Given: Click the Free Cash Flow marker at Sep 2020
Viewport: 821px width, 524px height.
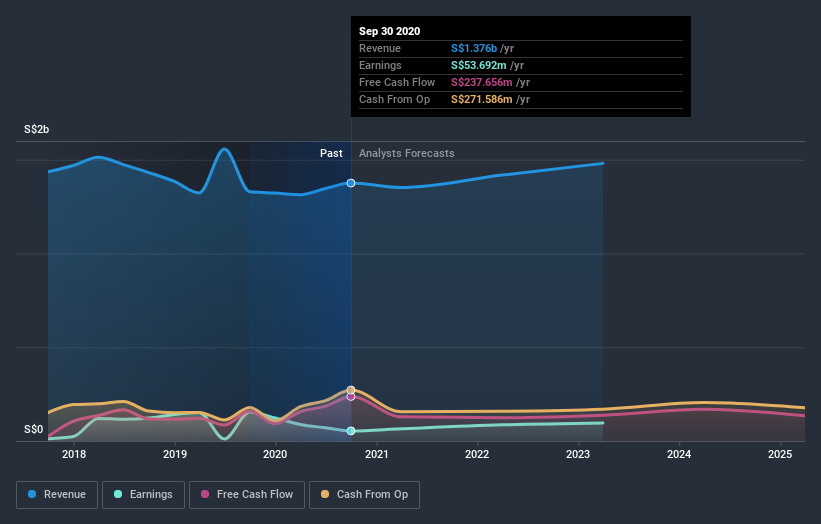Looking at the screenshot, I should pos(351,397).
